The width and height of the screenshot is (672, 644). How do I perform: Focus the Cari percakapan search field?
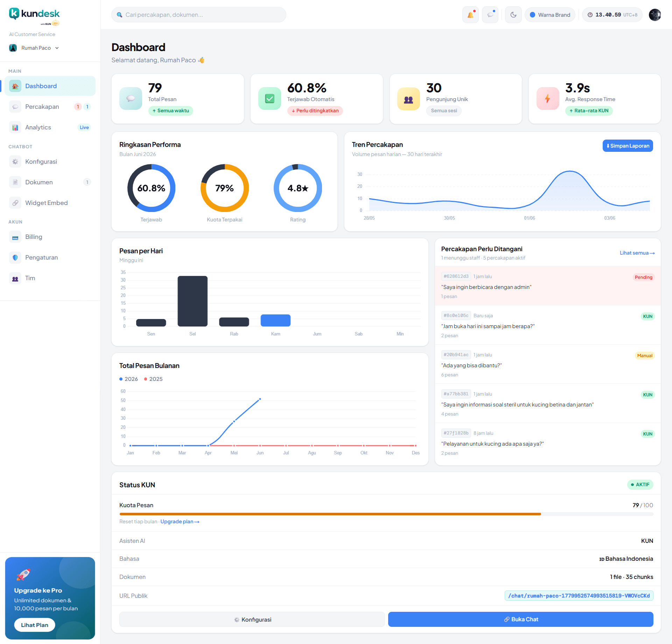click(x=198, y=15)
